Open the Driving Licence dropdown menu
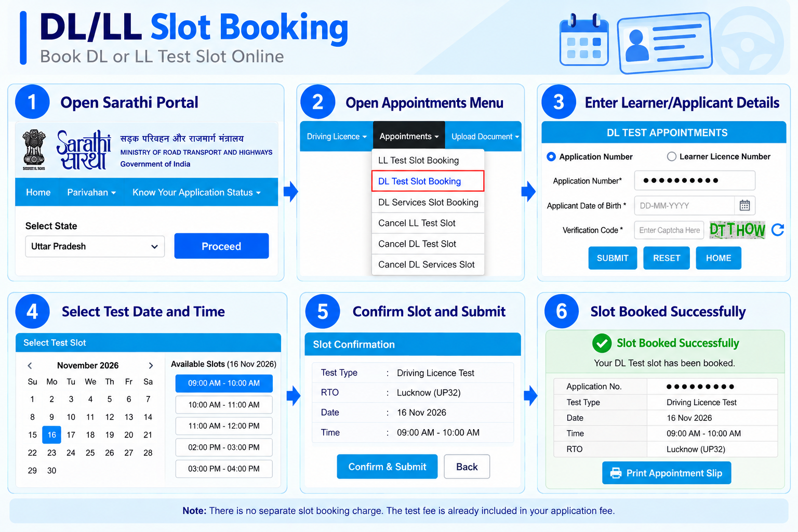This screenshot has height=532, width=798. tap(337, 136)
